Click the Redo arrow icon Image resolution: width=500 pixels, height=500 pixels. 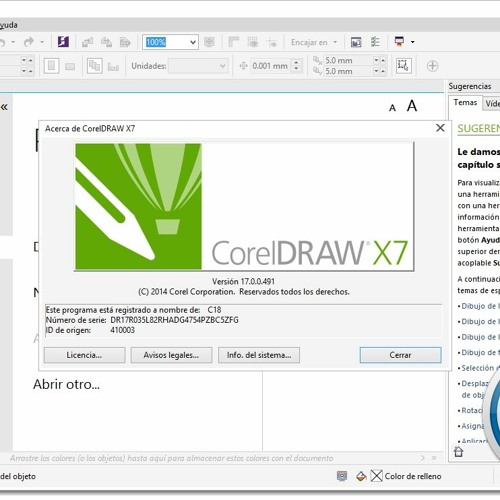click(29, 42)
